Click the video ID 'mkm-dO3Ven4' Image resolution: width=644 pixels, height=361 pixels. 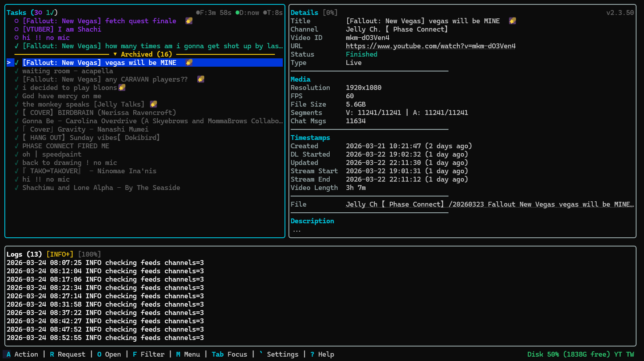tap(367, 38)
